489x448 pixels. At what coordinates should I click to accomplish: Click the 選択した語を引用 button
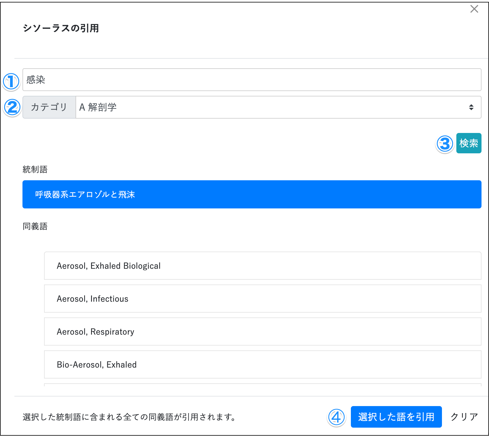coord(396,417)
